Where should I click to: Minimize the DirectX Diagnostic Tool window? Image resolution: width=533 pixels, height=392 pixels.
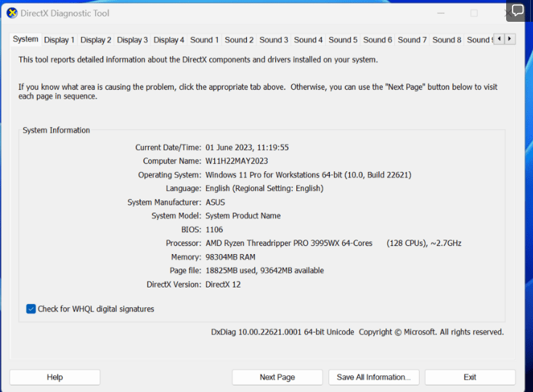[441, 13]
